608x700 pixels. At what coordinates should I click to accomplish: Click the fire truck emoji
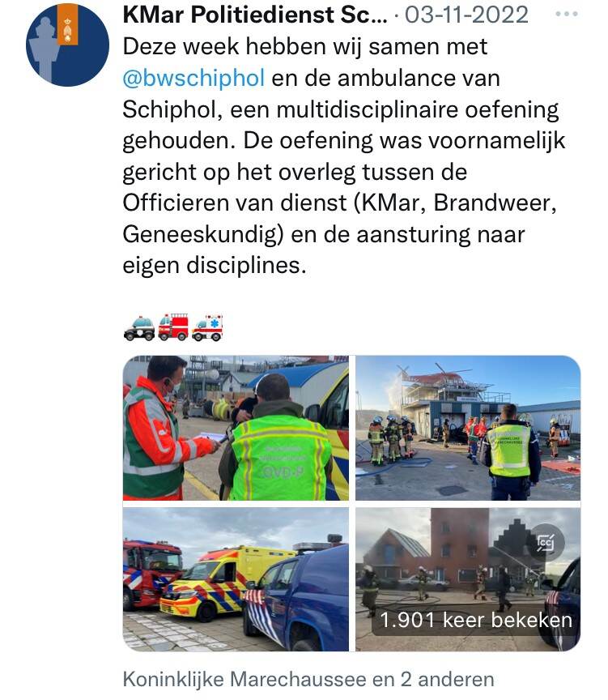[x=173, y=327]
